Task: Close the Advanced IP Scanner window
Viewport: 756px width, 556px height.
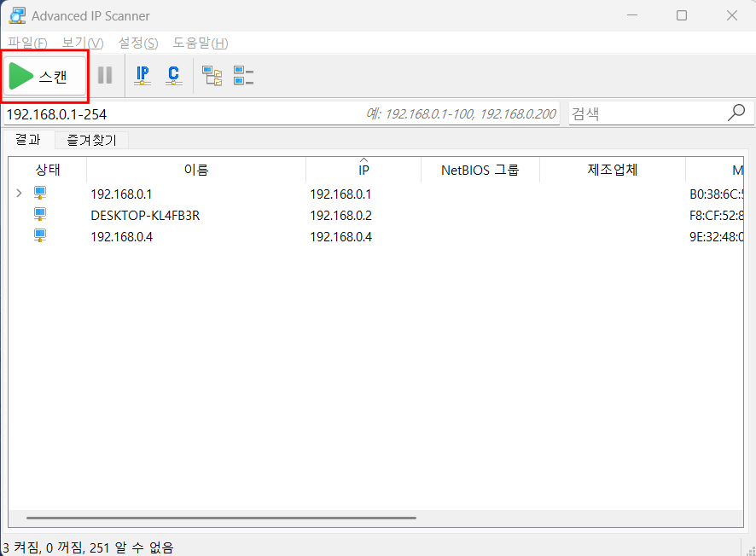Action: click(x=732, y=15)
